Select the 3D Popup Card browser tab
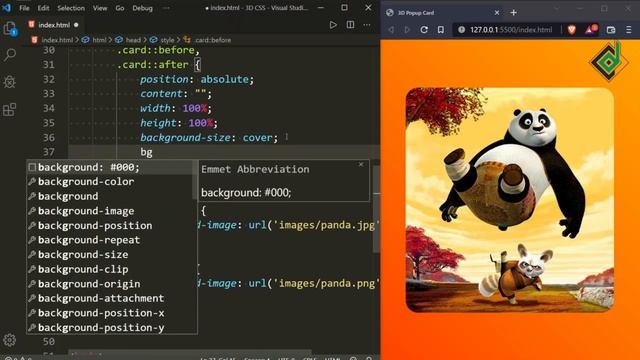 point(443,13)
